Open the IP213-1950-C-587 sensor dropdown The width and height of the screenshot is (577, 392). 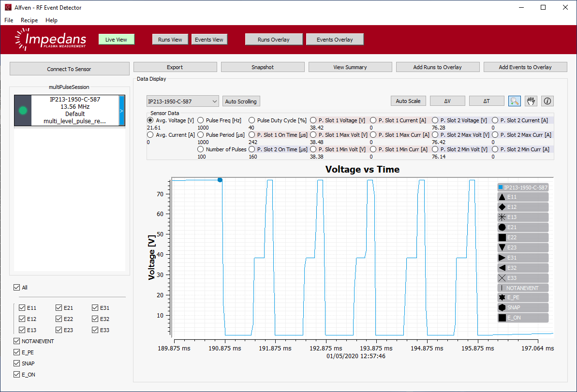pyautogui.click(x=183, y=102)
